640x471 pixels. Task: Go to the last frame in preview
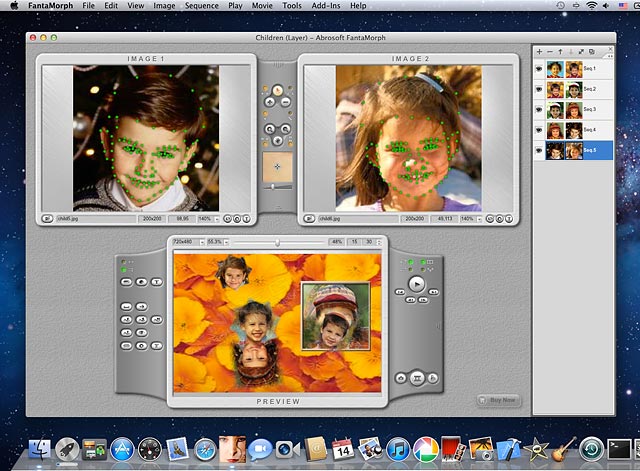pyautogui.click(x=433, y=292)
